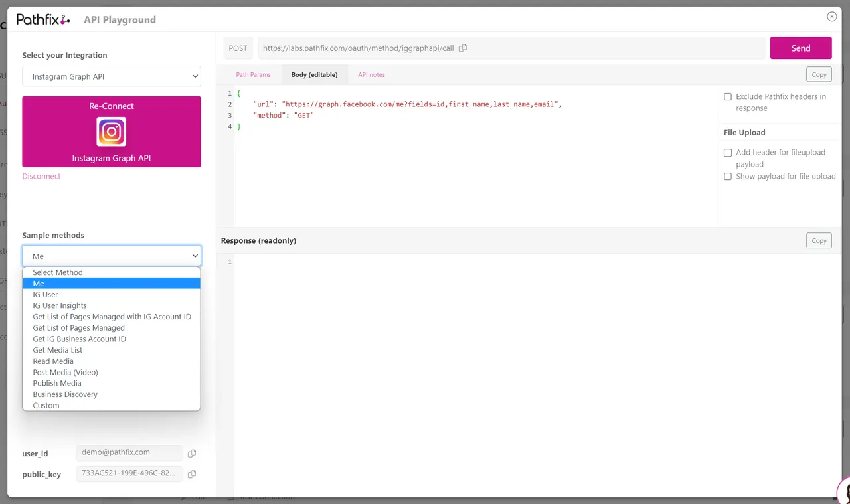Click the copy icon beside the request URL

(x=463, y=48)
